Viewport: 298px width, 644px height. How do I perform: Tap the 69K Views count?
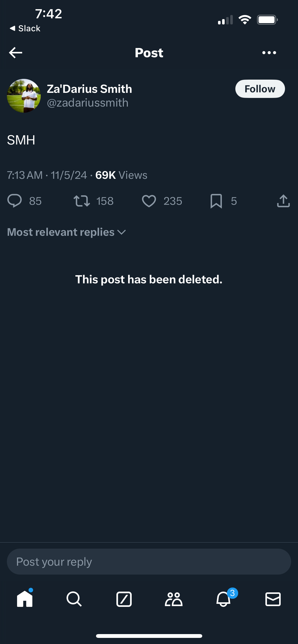121,175
